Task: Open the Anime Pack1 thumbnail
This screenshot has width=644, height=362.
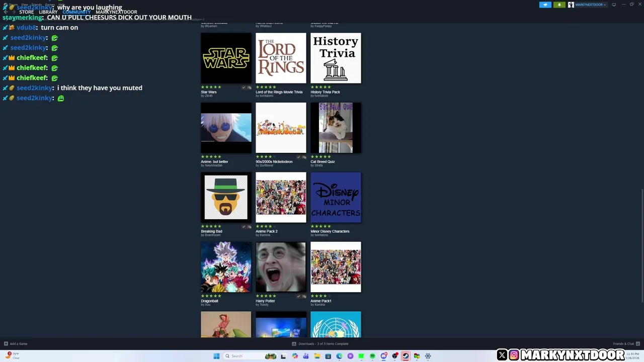Action: [336, 267]
